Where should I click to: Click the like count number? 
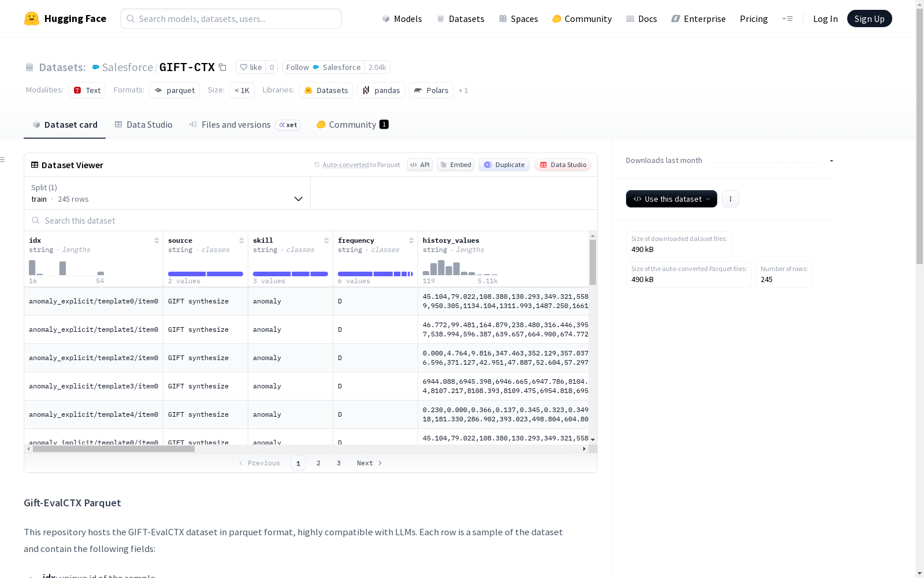[x=272, y=67]
